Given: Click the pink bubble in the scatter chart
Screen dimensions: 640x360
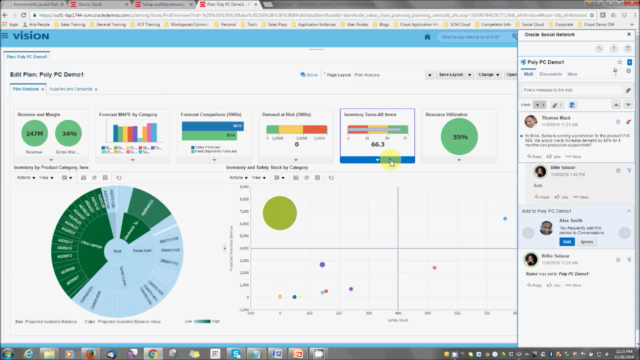Looking at the screenshot, I should (x=434, y=268).
